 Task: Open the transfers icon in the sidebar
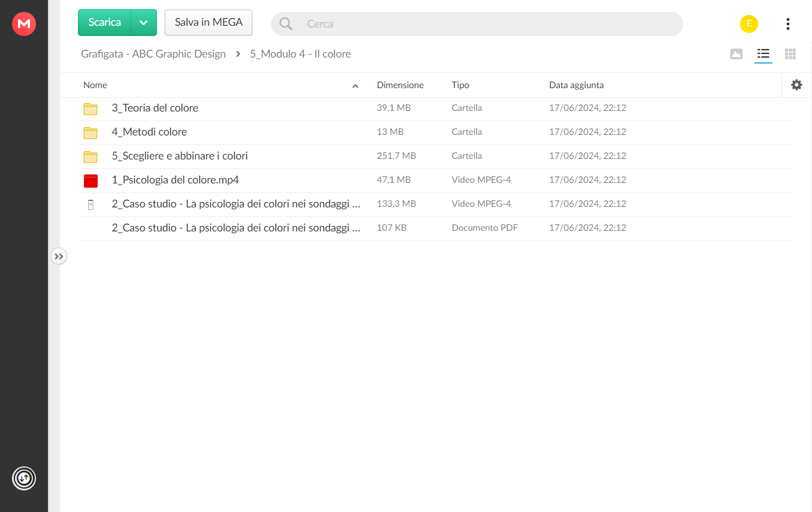point(24,478)
